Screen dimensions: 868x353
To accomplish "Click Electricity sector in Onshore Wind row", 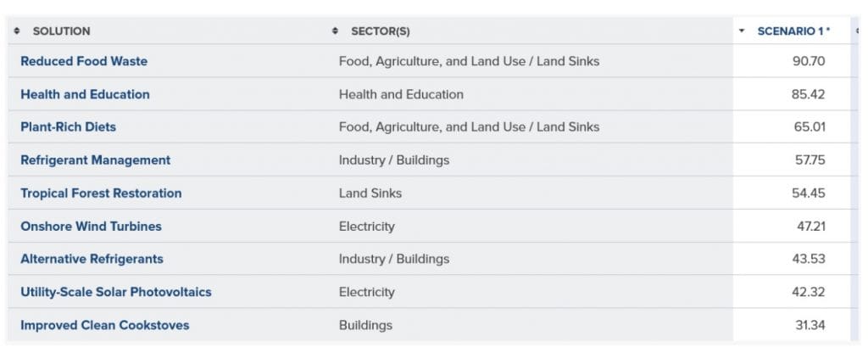I will coord(366,226).
